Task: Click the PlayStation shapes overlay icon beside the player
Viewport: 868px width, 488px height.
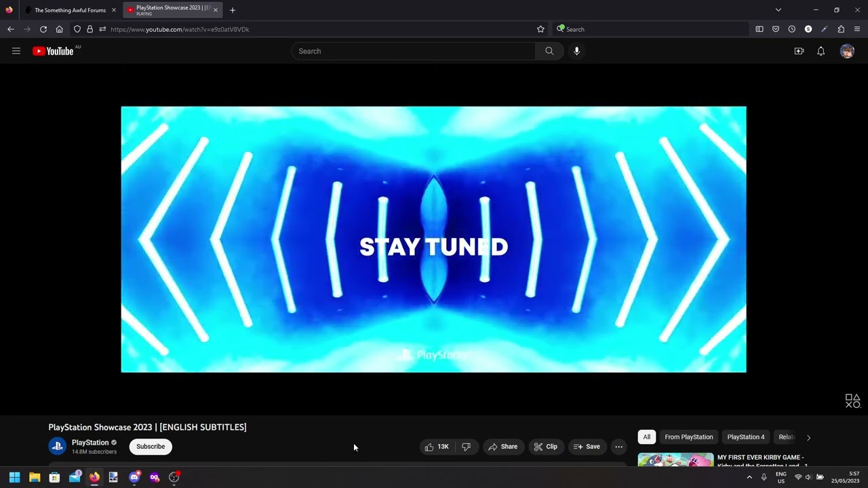Action: click(852, 401)
